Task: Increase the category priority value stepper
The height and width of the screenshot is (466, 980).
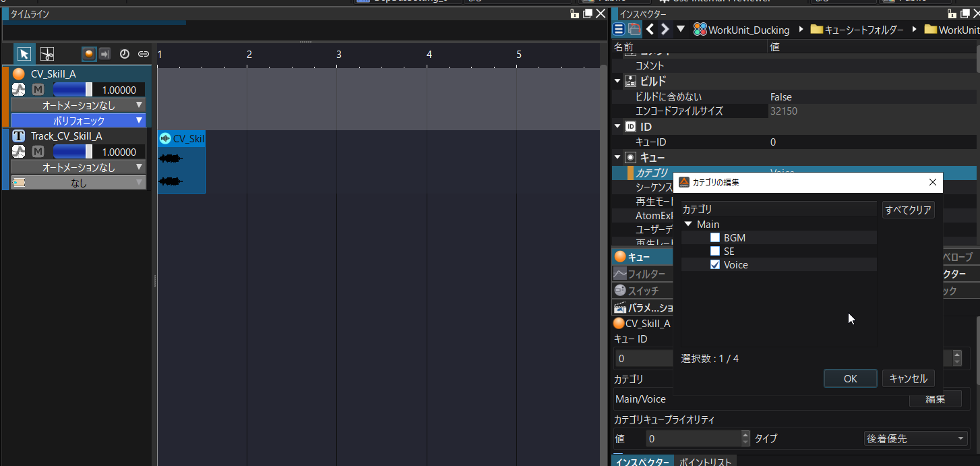Action: coord(745,435)
